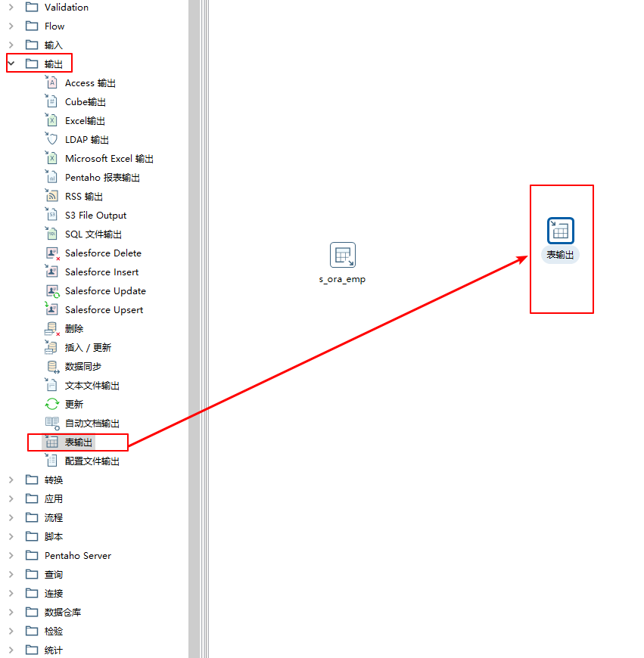The height and width of the screenshot is (658, 644).
Task: Click the SQL 文件输出 icon
Action: coord(51,234)
